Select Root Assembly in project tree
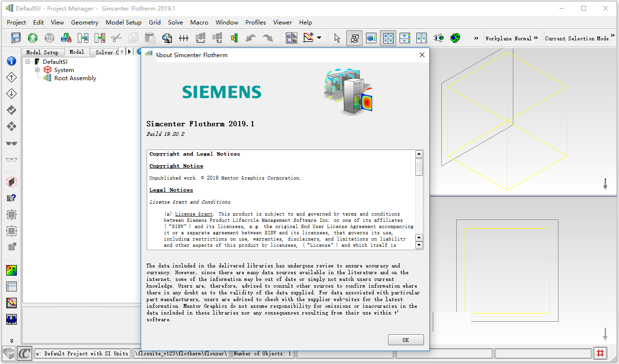 pyautogui.click(x=75, y=78)
